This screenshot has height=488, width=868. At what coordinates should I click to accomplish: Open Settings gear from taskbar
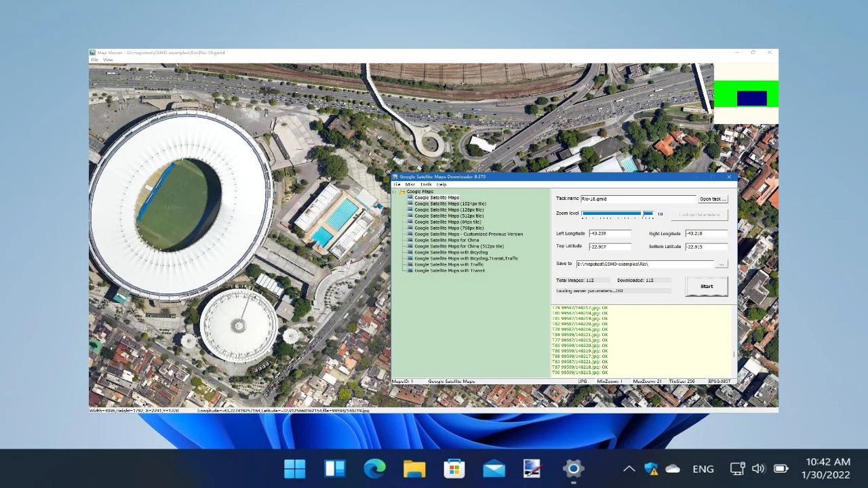[573, 468]
